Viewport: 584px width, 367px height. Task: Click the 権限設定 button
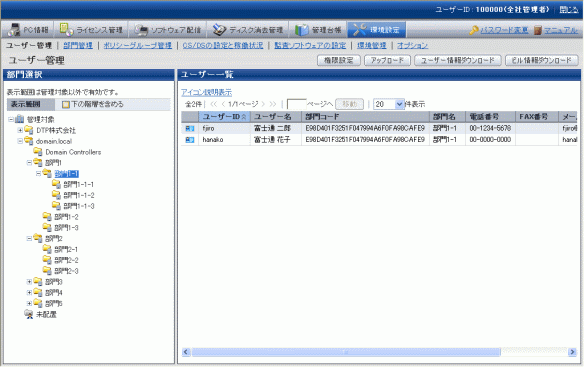pyautogui.click(x=339, y=60)
